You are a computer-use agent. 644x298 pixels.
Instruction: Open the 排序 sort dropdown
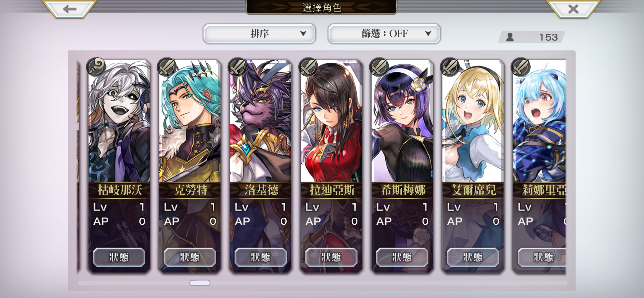tap(259, 34)
